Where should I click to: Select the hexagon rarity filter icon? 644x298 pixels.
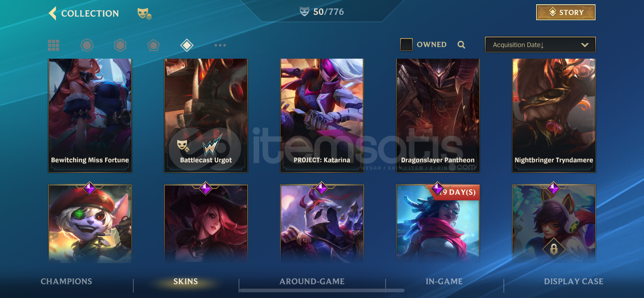(x=120, y=45)
